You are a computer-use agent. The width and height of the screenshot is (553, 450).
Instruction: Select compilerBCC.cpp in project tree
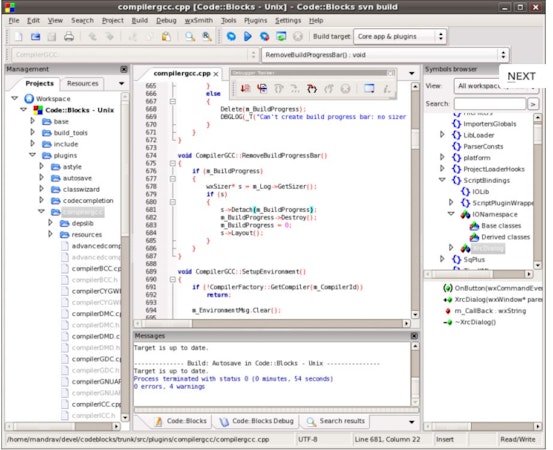[96, 269]
